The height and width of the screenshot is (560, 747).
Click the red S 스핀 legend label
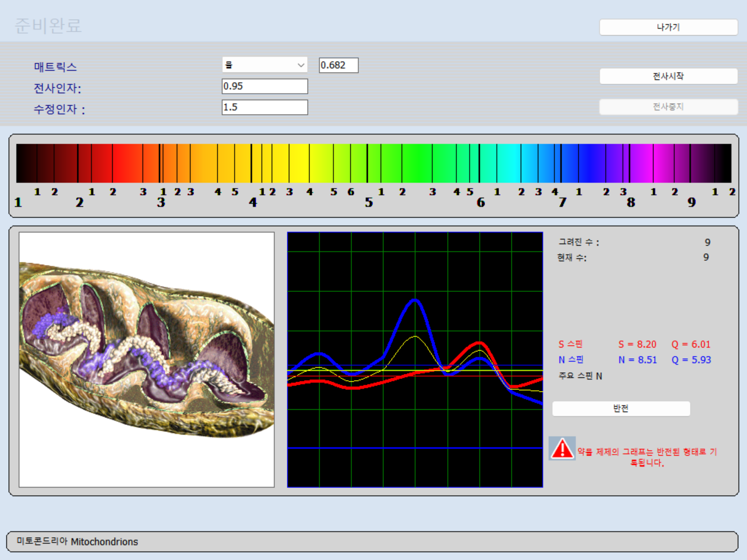[571, 344]
